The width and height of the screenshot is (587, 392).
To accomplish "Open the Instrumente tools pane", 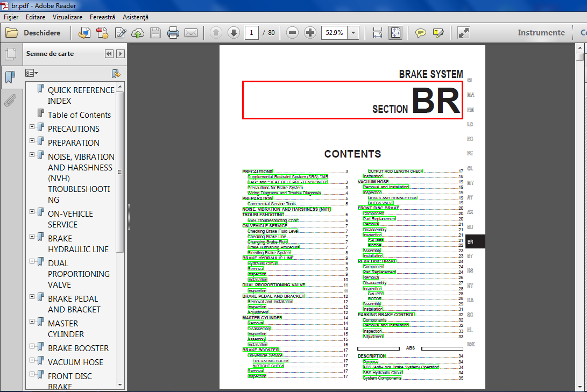I will (x=541, y=33).
